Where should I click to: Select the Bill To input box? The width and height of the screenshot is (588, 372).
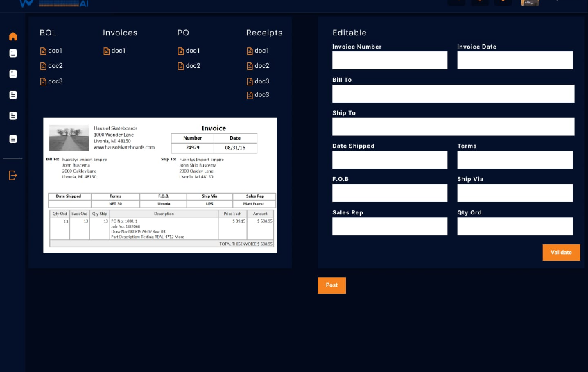(x=453, y=94)
